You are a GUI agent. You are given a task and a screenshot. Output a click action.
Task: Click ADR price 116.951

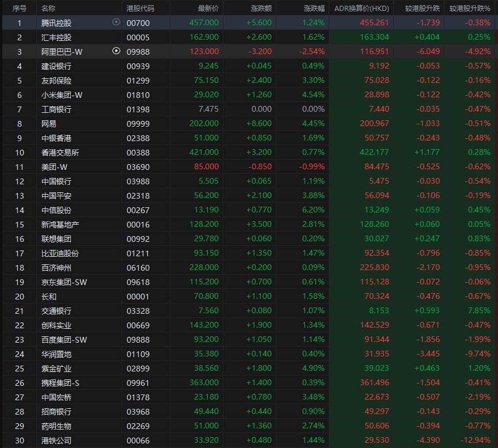374,51
